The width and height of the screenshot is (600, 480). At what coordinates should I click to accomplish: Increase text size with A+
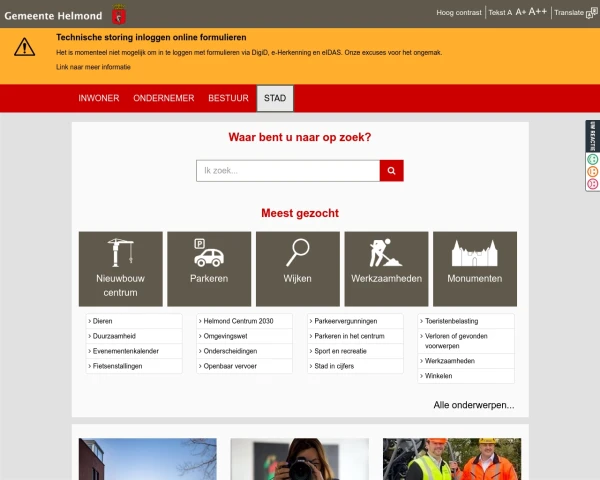520,12
